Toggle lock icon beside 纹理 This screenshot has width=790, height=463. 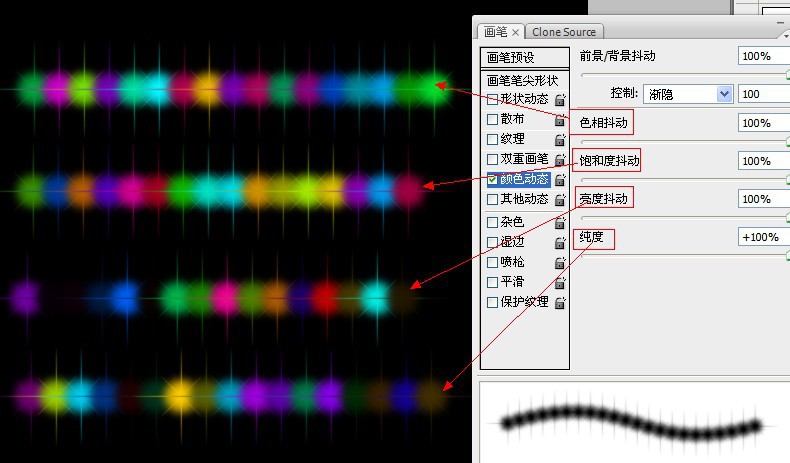pyautogui.click(x=560, y=140)
